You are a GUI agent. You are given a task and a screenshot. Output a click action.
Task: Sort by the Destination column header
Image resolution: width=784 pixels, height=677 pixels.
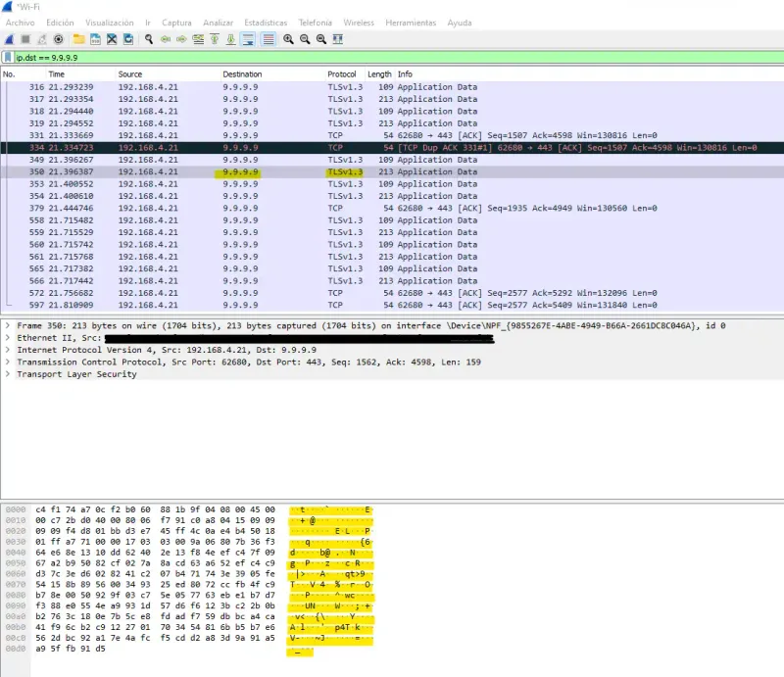pos(272,74)
